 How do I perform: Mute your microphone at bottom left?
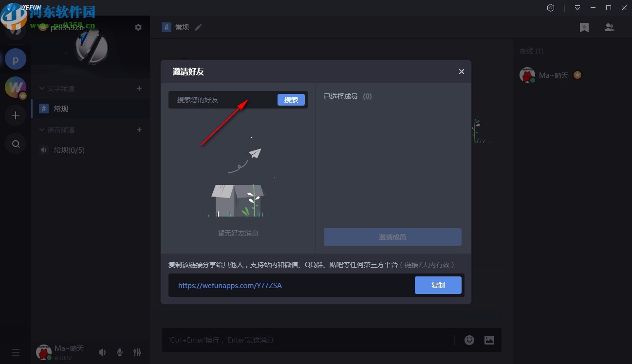tap(119, 352)
